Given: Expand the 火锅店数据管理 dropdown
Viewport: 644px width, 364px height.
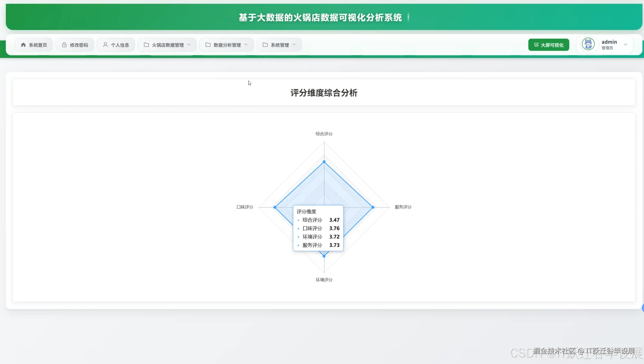Looking at the screenshot, I should (189, 44).
